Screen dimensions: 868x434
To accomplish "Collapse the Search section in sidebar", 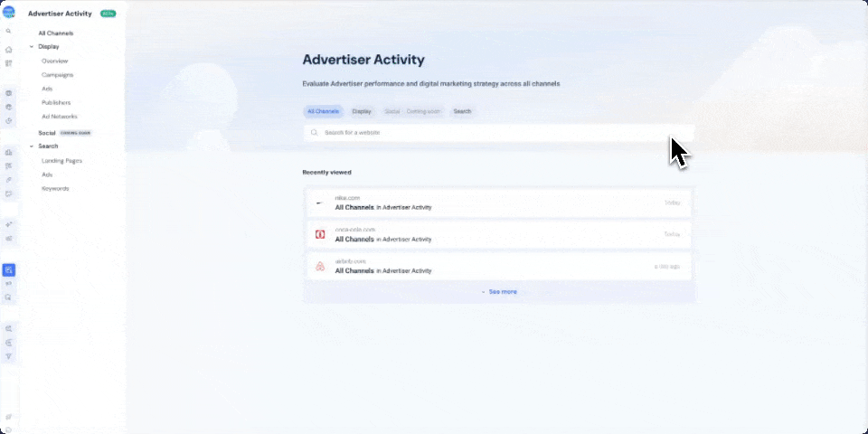I will click(32, 146).
